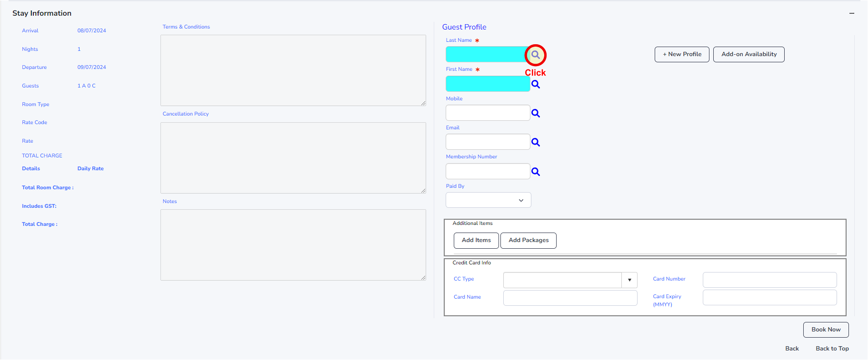Image resolution: width=868 pixels, height=360 pixels.
Task: Click the Card Number input field
Action: pyautogui.click(x=769, y=280)
